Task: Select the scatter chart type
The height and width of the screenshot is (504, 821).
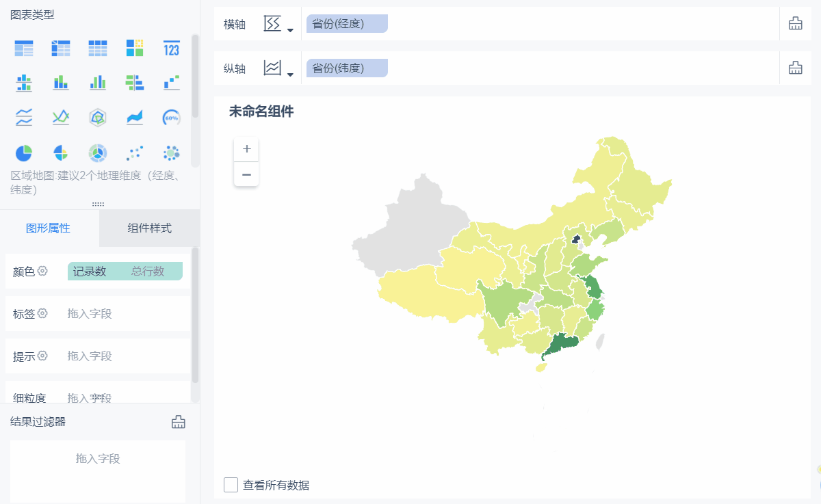Action: point(134,152)
